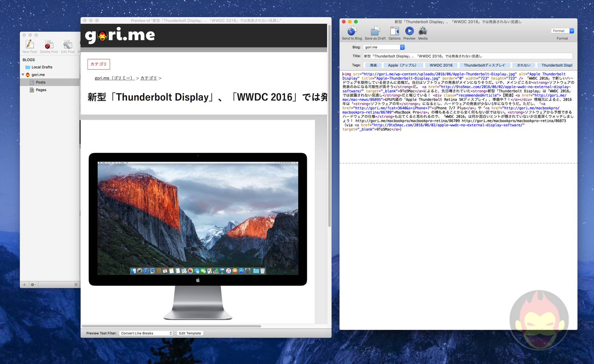Click the Send to Blog toolbar icon

[x=352, y=32]
